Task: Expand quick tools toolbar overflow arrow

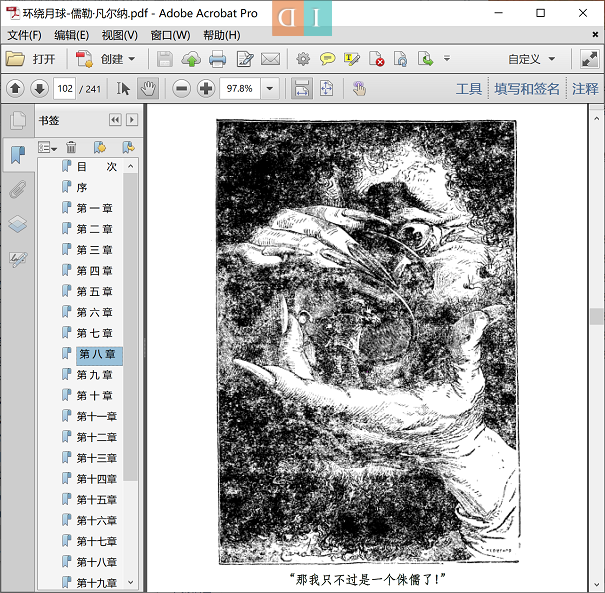Action: tap(447, 59)
